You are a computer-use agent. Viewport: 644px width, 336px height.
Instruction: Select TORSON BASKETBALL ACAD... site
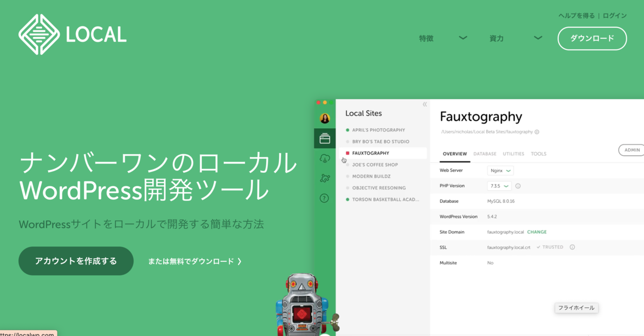coord(385,199)
